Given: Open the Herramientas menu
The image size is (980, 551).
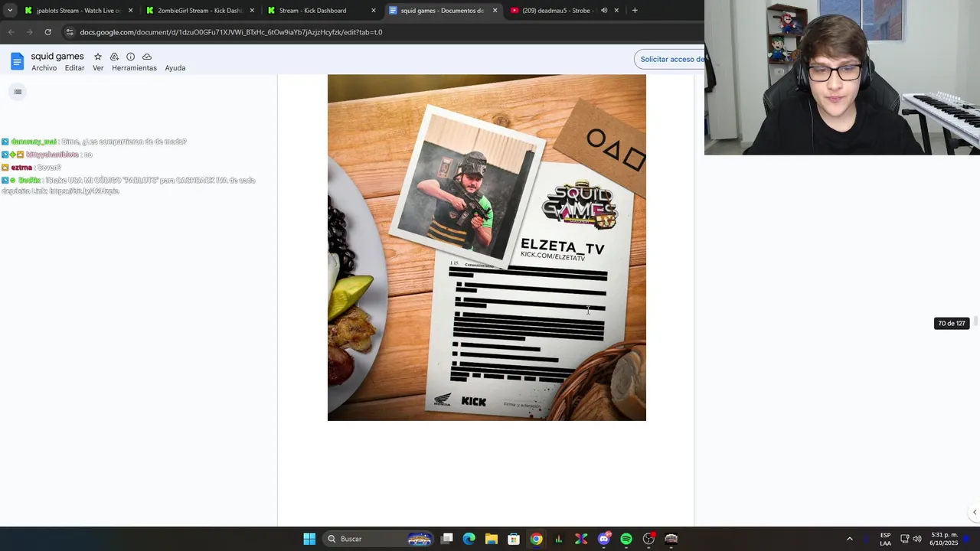Looking at the screenshot, I should point(134,68).
